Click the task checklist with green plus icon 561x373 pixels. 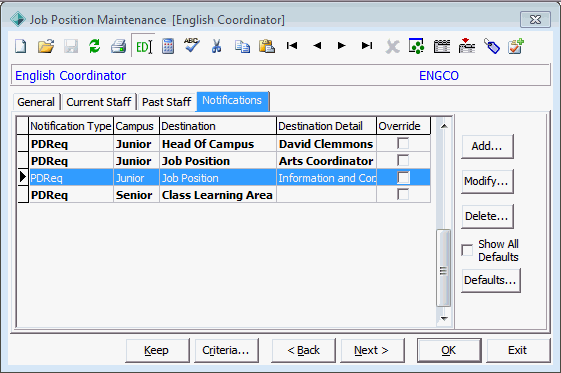point(516,46)
